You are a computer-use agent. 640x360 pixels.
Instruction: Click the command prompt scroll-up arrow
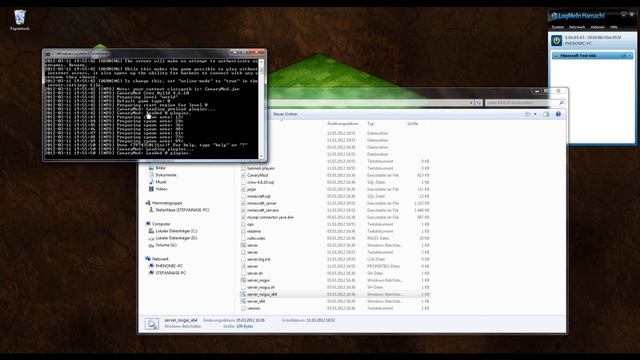pos(261,61)
